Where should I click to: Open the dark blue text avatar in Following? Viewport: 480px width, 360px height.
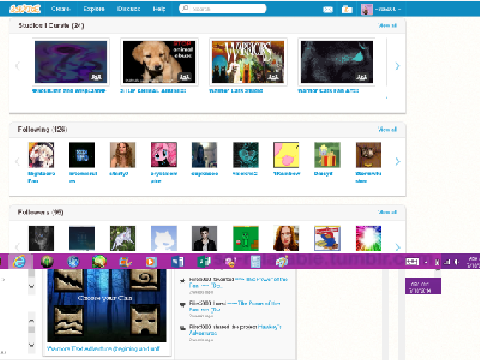pyautogui.click(x=82, y=155)
